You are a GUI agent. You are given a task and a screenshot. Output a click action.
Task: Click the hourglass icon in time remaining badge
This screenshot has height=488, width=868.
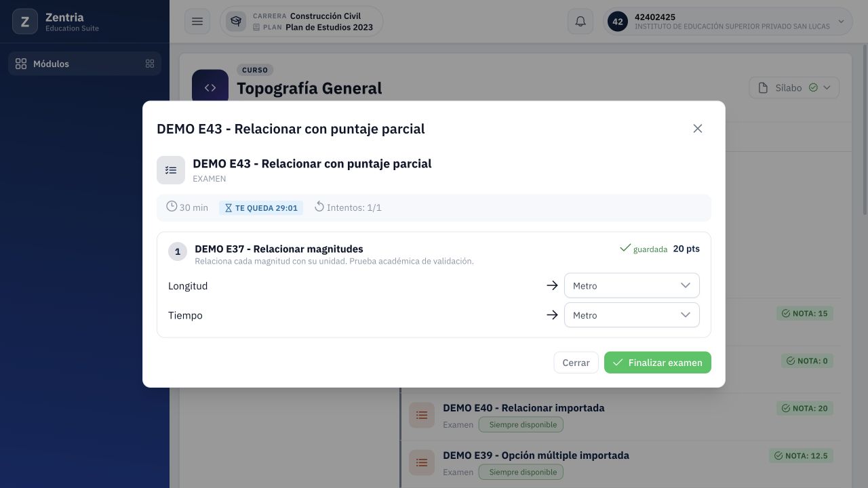click(229, 208)
